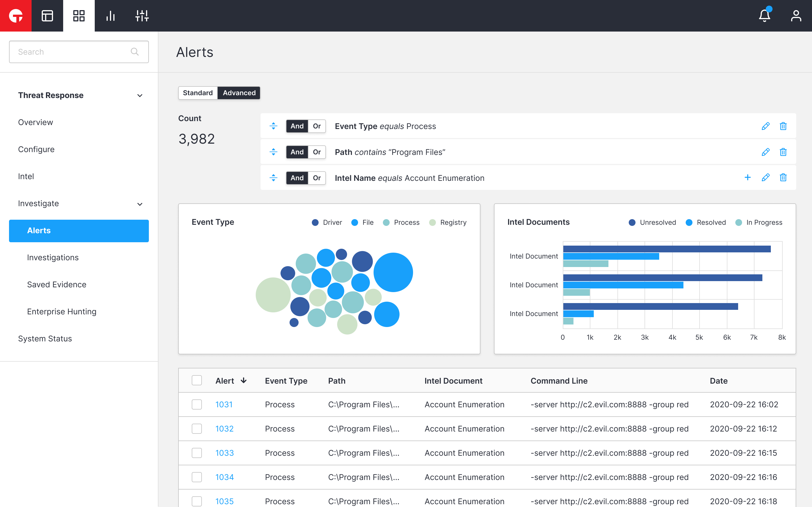This screenshot has width=812, height=507.
Task: Toggle the Unresolved legend color swatch
Action: point(632,222)
